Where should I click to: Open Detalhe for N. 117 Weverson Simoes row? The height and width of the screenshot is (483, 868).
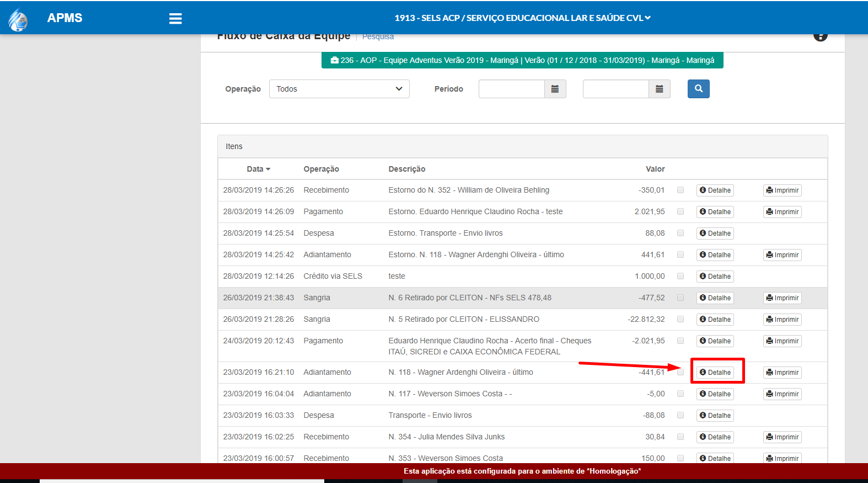point(715,394)
